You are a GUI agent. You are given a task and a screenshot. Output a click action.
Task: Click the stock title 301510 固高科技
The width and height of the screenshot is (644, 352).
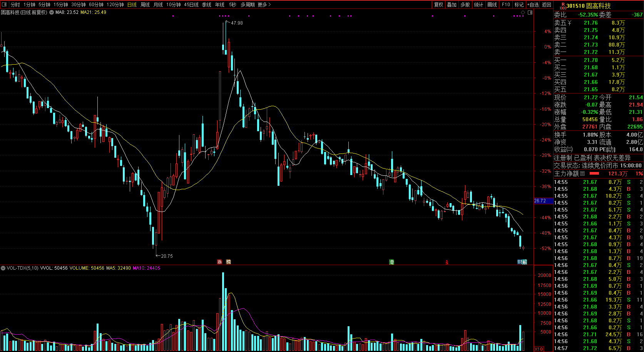point(589,6)
